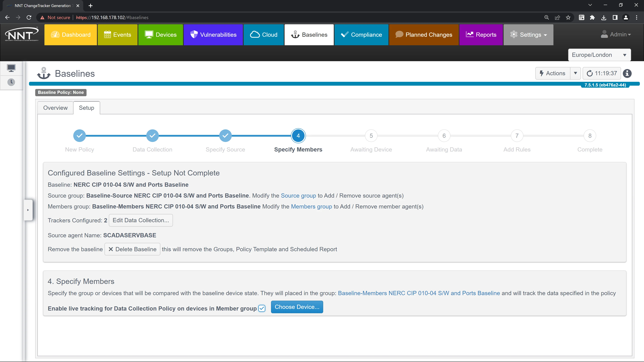Open the Europe/London timezone dropdown
644x362 pixels.
(x=599, y=55)
